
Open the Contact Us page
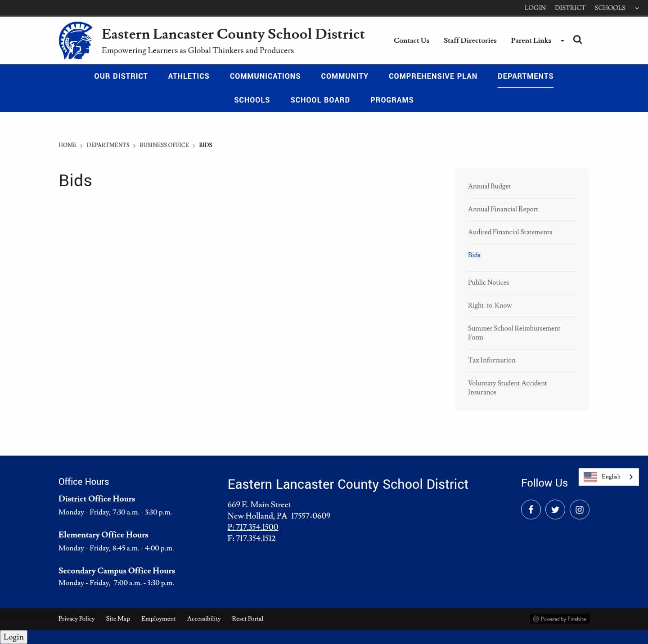pos(411,40)
